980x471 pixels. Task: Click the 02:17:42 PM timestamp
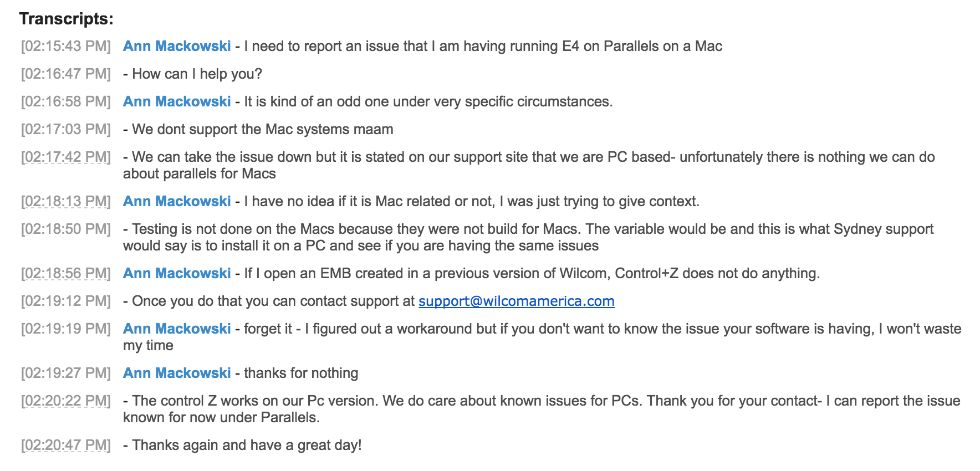pyautogui.click(x=66, y=157)
